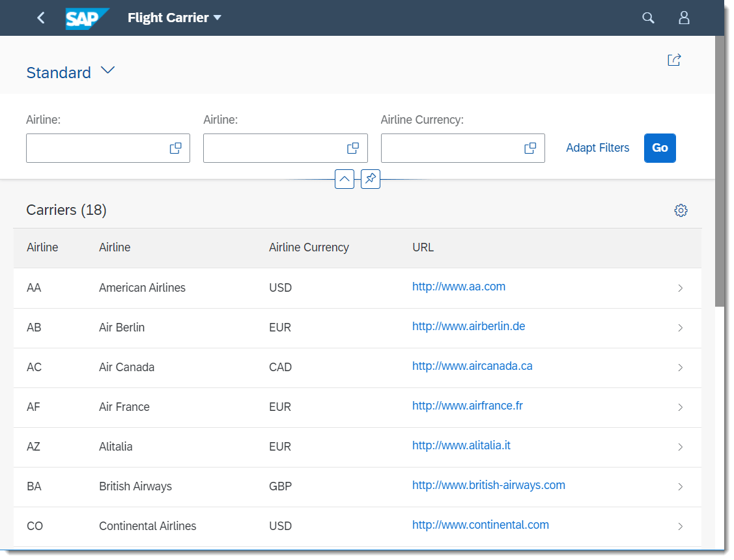The height and width of the screenshot is (560, 734).
Task: Click the user profile icon
Action: click(684, 18)
